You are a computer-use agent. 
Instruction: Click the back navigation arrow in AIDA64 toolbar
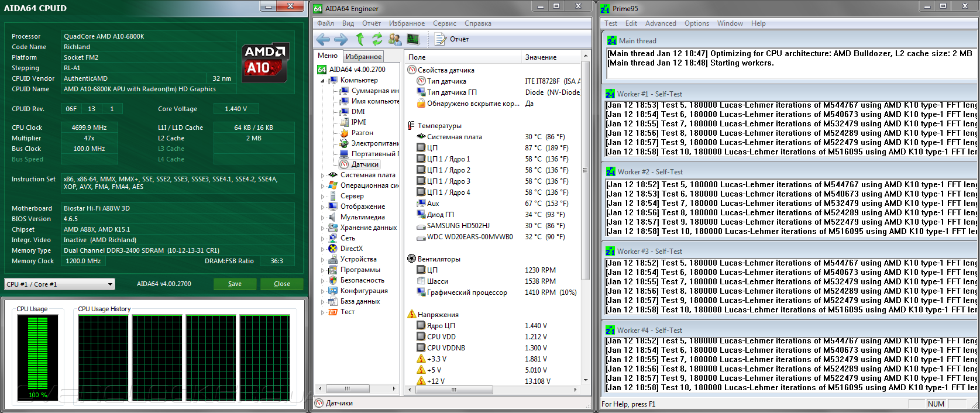pos(322,39)
